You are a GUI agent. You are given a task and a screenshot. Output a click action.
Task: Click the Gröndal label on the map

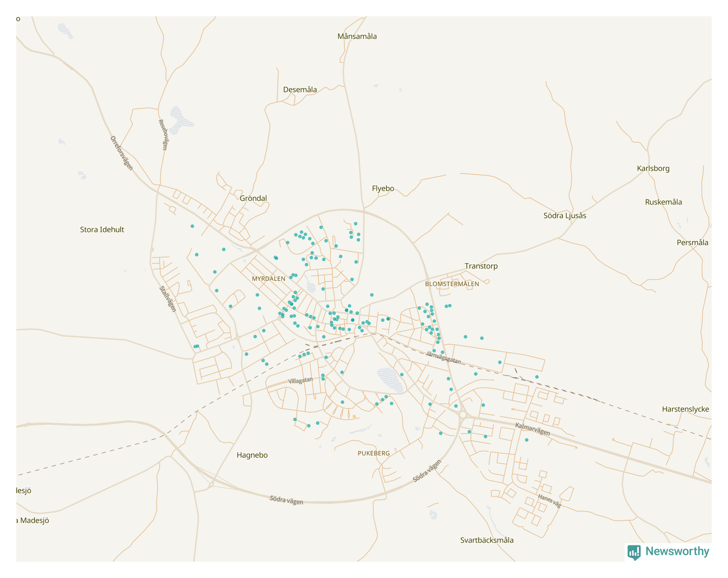(x=253, y=198)
